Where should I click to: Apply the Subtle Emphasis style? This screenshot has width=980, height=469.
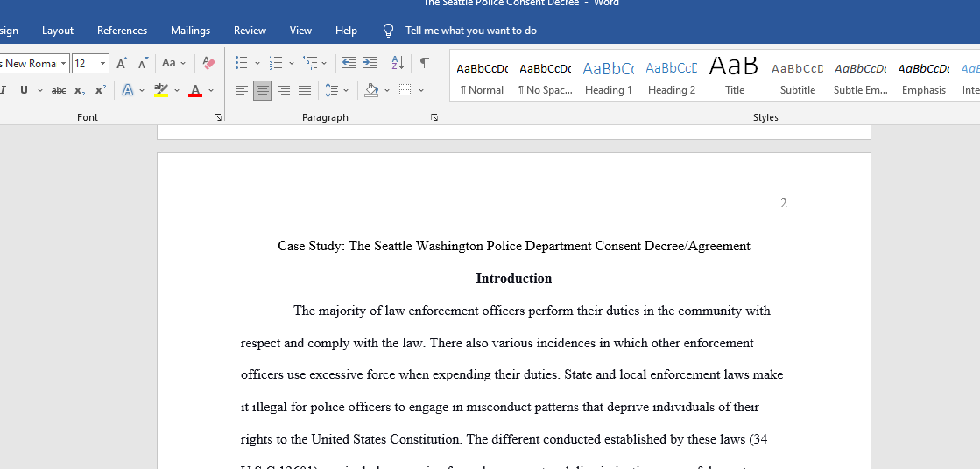861,75
